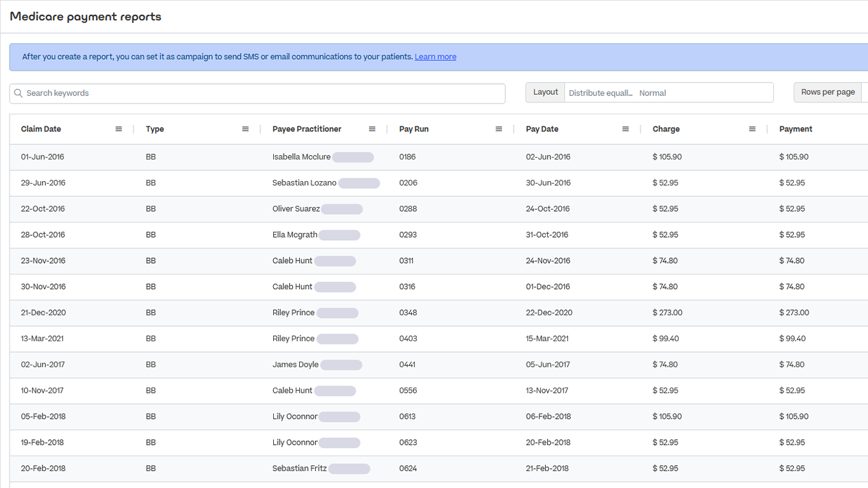Click practitioner name Sebastian Lozano

point(304,183)
